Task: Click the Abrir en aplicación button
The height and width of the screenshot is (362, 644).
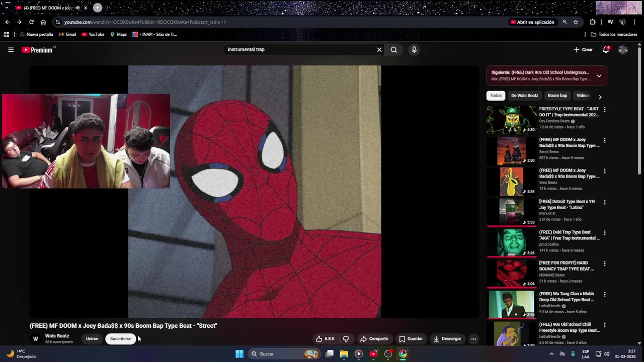Action: pos(532,22)
